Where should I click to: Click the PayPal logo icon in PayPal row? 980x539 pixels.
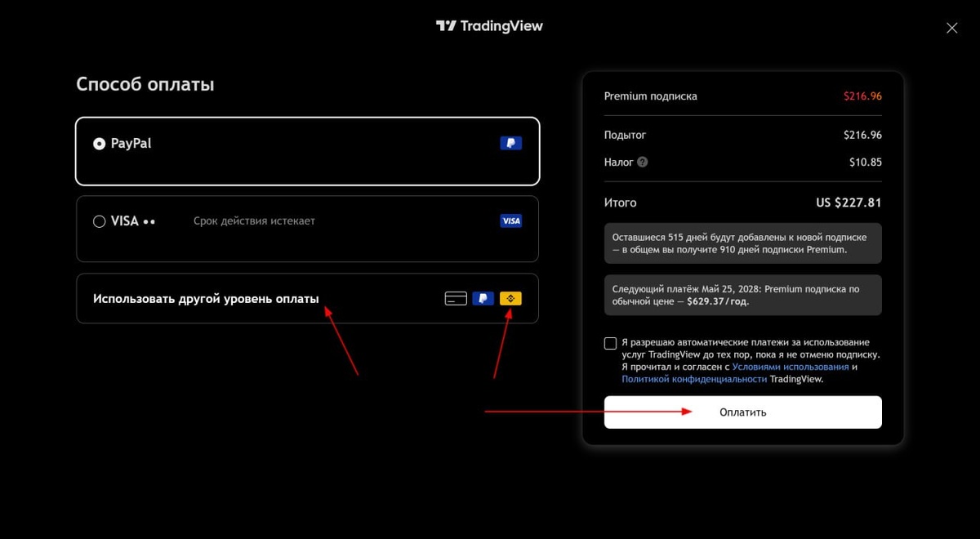(510, 143)
